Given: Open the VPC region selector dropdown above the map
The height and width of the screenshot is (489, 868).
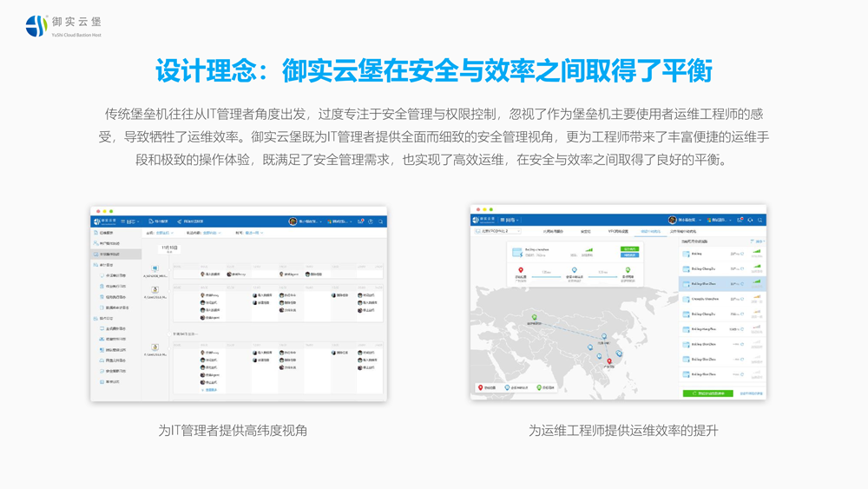Looking at the screenshot, I should pyautogui.click(x=496, y=232).
